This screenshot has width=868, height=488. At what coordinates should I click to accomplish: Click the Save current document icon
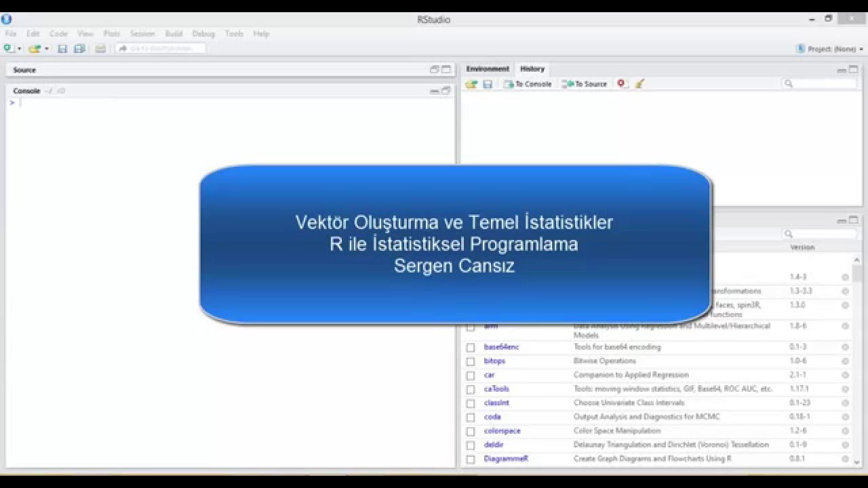click(62, 49)
